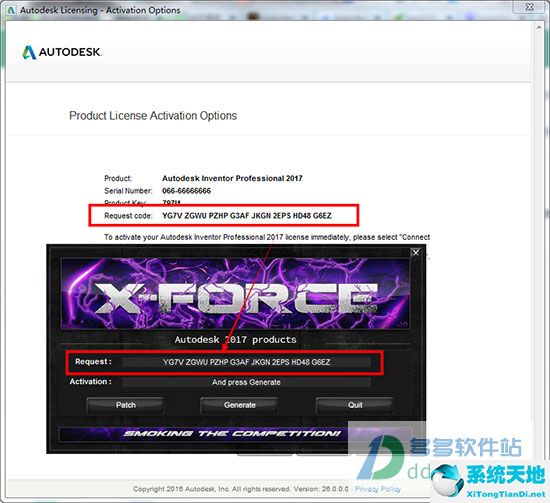This screenshot has width=550, height=503.
Task: Click the Autodesk icon in title bar
Action: tap(11, 10)
